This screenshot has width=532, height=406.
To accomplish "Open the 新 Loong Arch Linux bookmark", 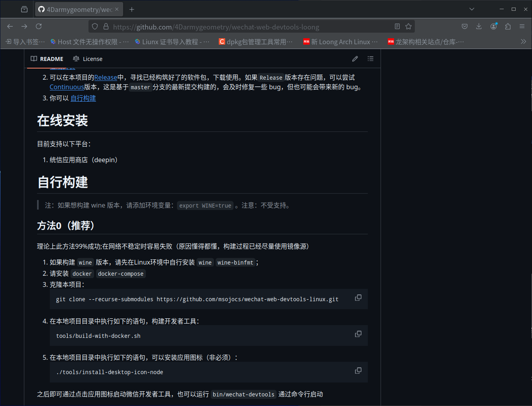I will coord(341,42).
